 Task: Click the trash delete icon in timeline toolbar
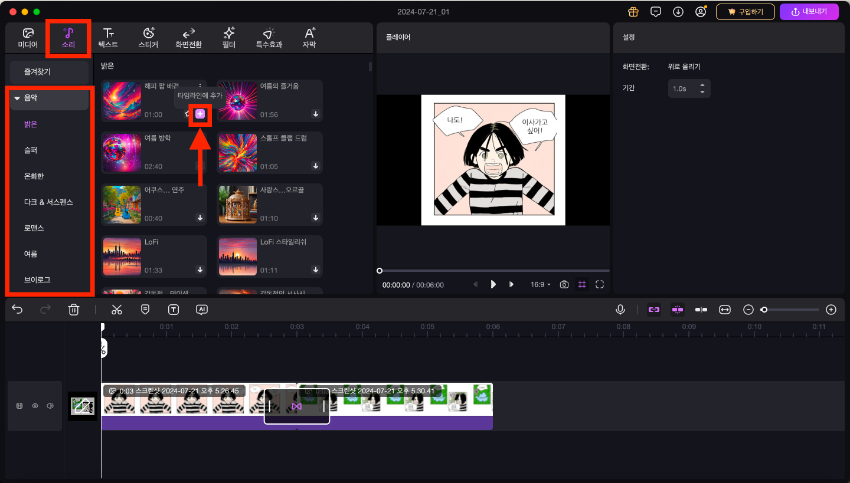73,310
